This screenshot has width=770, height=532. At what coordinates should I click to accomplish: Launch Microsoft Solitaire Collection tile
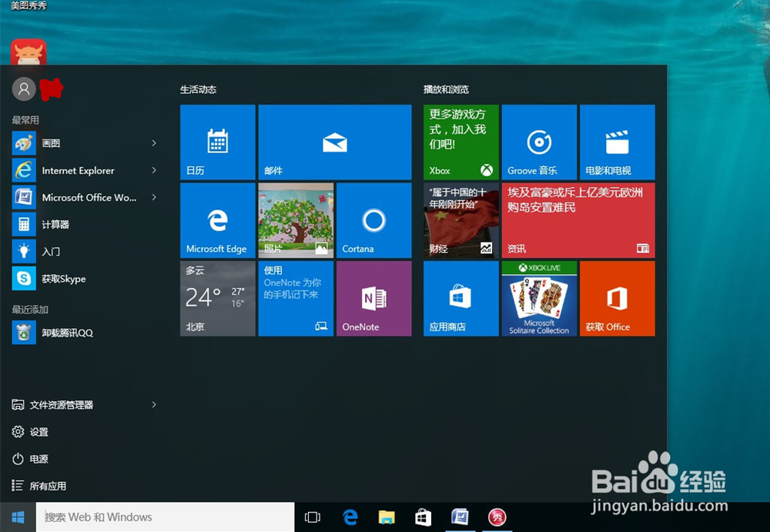tap(539, 298)
